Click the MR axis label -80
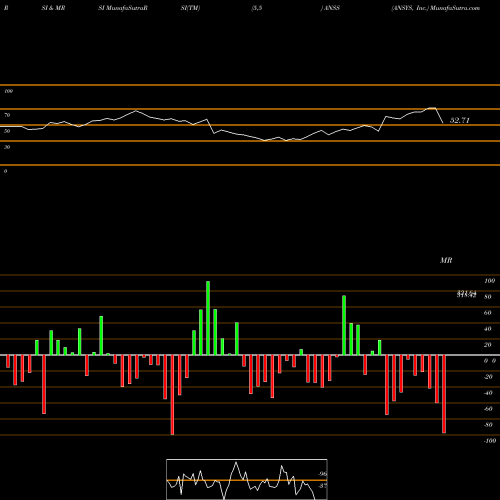The height and width of the screenshot is (500, 500). (x=488, y=425)
